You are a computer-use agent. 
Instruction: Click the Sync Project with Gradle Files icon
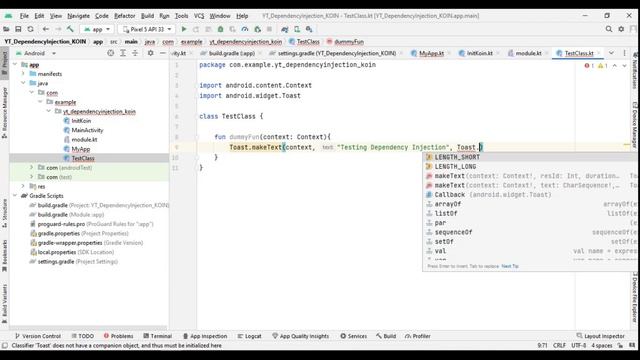pyautogui.click(x=285, y=29)
